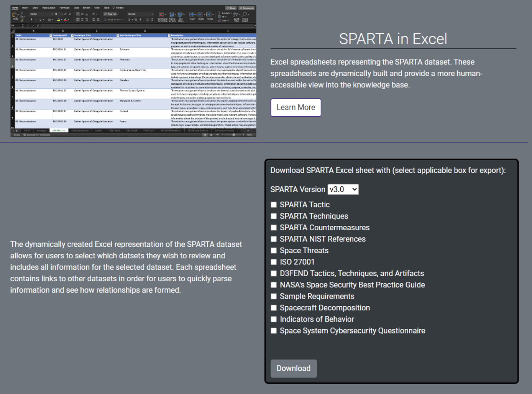Click the Share button in Excel image
The height and width of the screenshot is (394, 532).
(x=231, y=8)
